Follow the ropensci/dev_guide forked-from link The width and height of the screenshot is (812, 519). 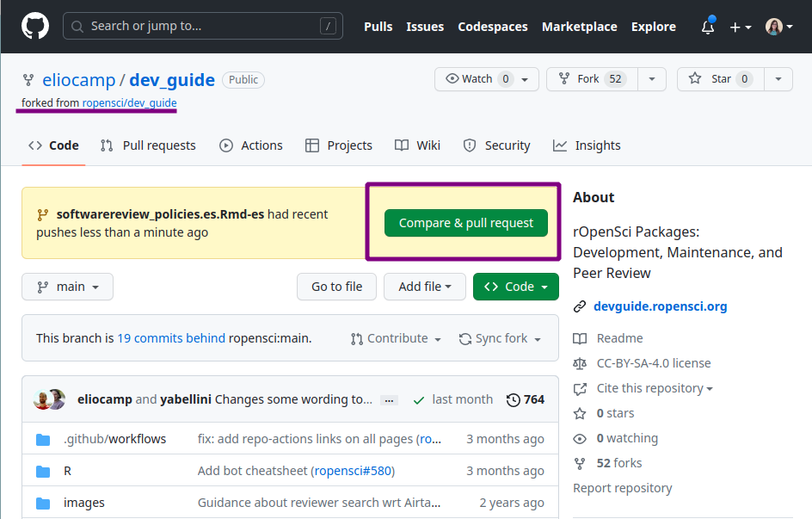click(130, 102)
